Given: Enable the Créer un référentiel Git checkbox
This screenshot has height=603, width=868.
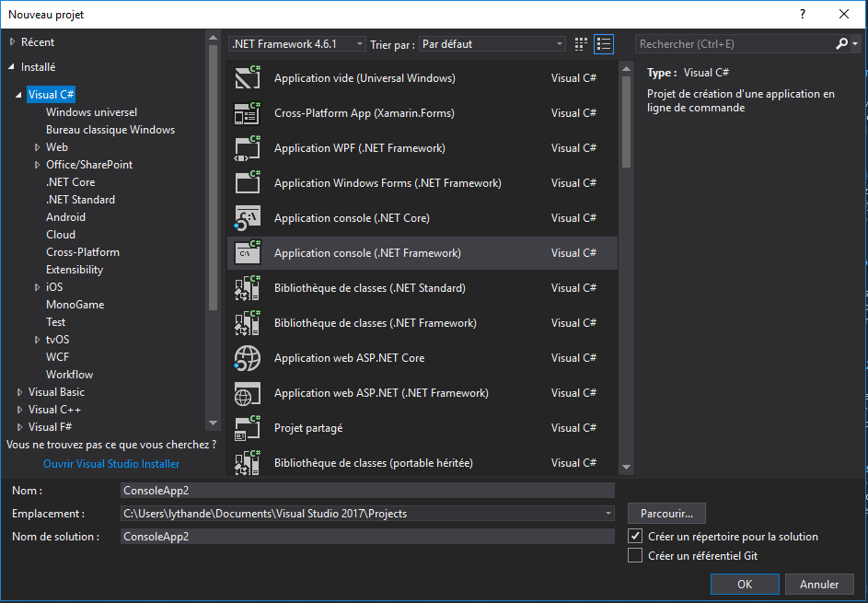Looking at the screenshot, I should pyautogui.click(x=634, y=555).
